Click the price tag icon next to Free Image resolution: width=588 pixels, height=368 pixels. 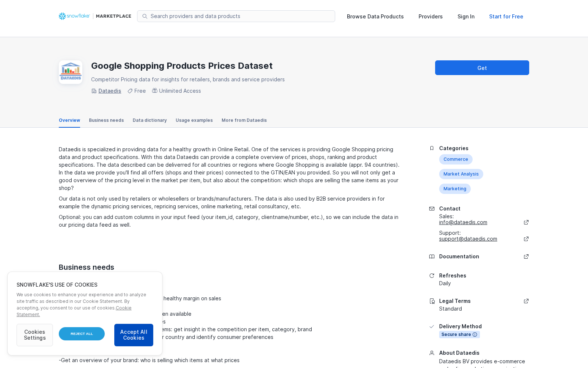point(130,91)
